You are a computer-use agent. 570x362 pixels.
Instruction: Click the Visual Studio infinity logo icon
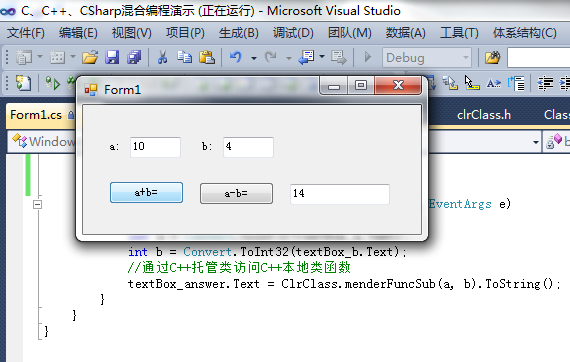point(8,11)
